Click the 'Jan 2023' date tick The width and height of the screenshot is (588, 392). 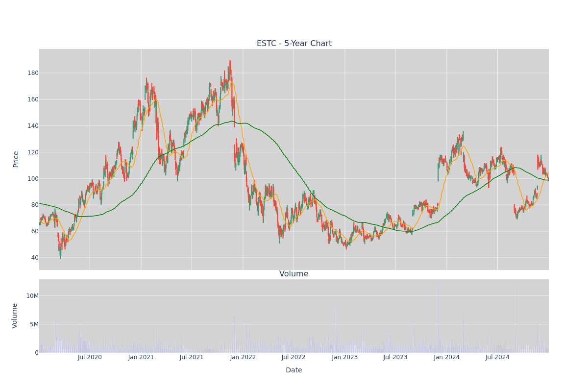[345, 357]
